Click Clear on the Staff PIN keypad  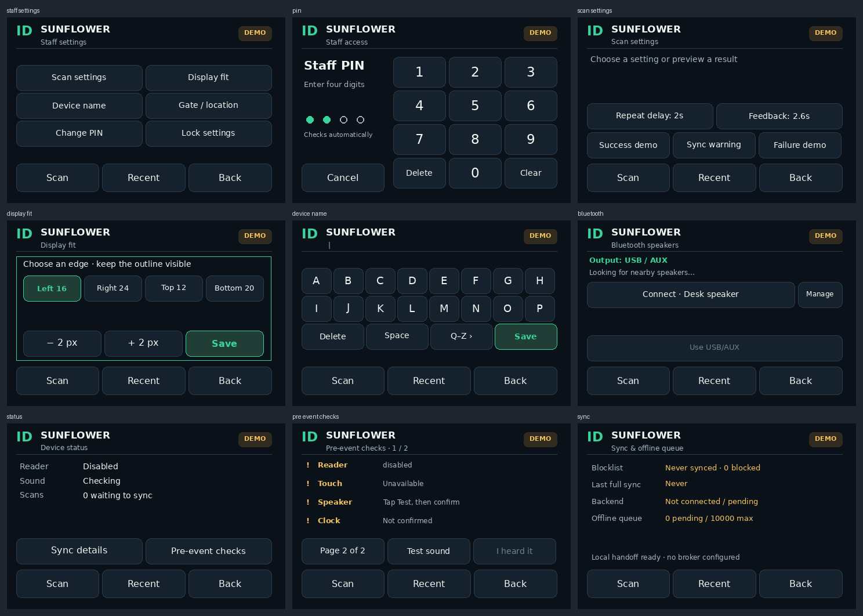click(x=531, y=173)
